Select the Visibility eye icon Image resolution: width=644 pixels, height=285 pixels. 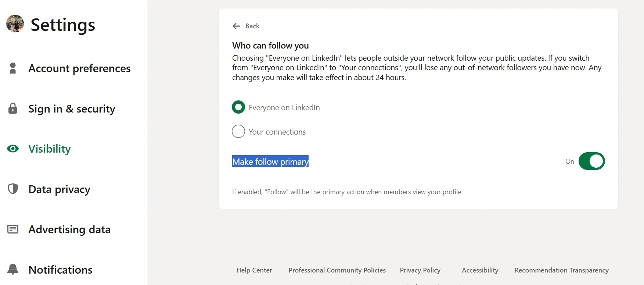(x=13, y=149)
